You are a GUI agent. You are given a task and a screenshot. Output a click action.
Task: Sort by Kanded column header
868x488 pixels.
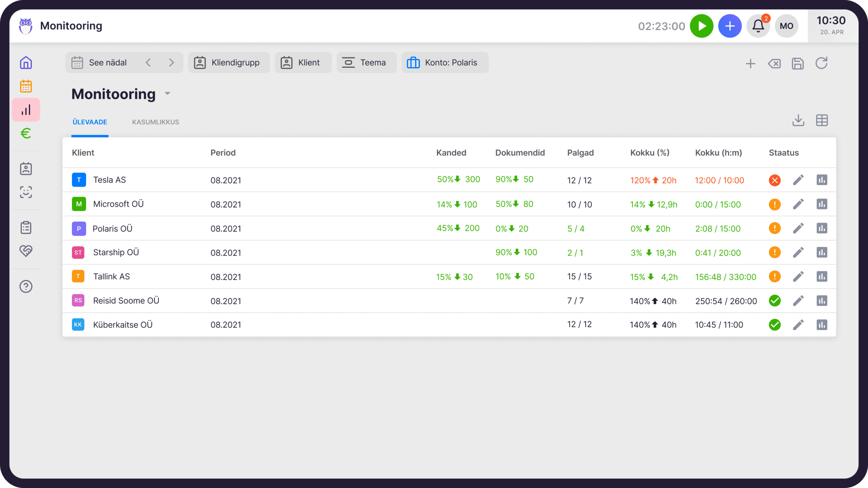(451, 153)
